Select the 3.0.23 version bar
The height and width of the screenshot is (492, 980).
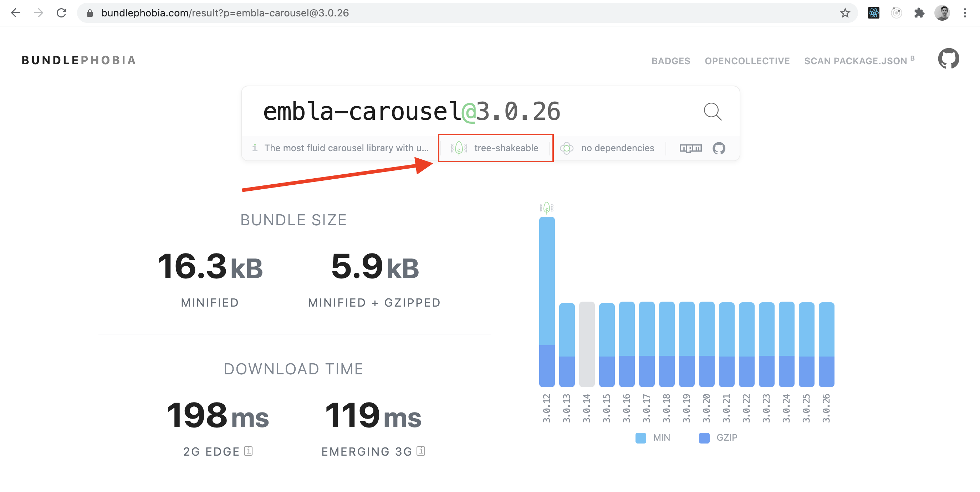[767, 345]
